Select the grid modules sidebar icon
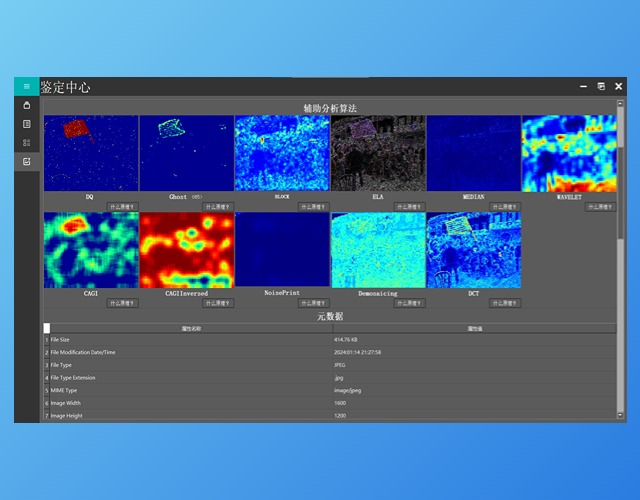Image resolution: width=640 pixels, height=500 pixels. 27,143
